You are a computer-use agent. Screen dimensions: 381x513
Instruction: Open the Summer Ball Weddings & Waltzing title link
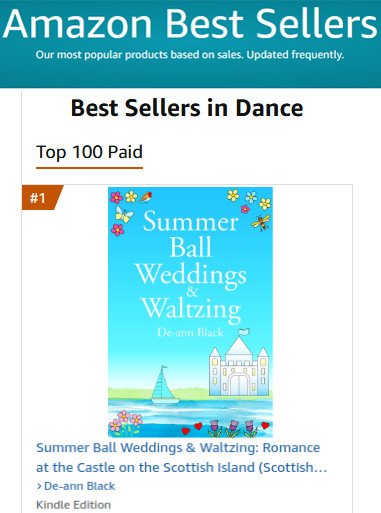[181, 457]
